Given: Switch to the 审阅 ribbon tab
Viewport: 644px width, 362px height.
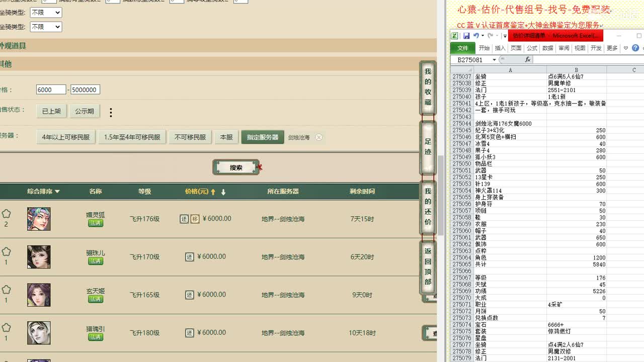Looking at the screenshot, I should pyautogui.click(x=564, y=48).
